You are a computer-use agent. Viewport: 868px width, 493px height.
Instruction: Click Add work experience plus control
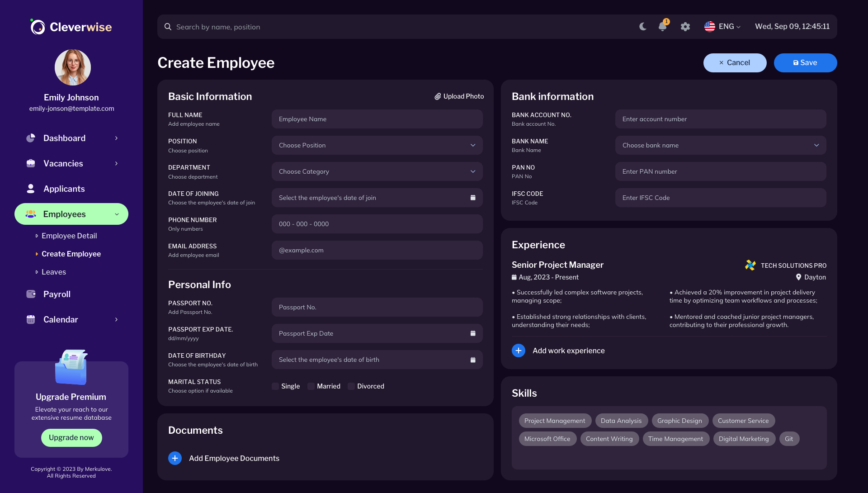tap(518, 351)
